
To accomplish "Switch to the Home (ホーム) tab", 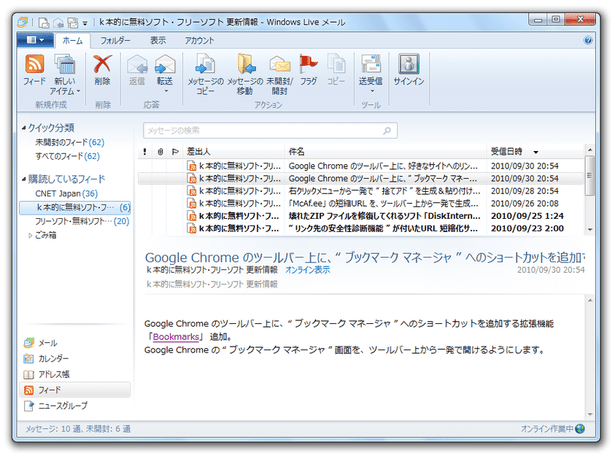I will (x=73, y=40).
